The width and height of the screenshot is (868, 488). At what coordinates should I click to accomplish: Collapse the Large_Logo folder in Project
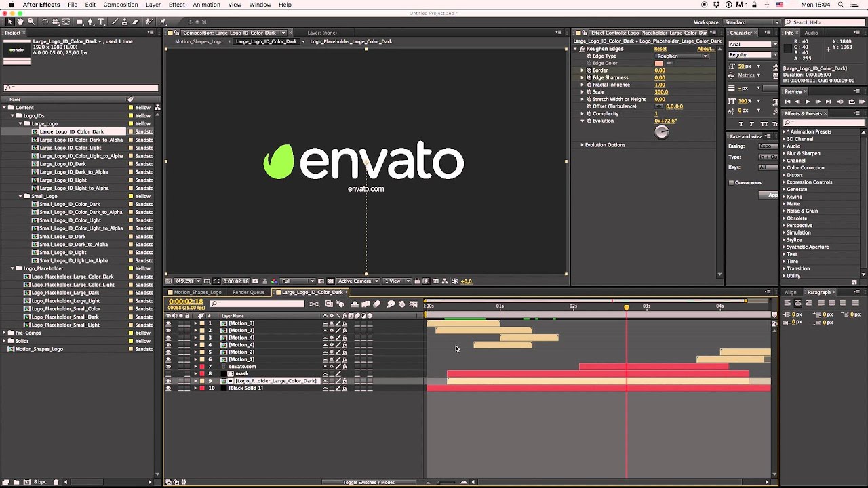coord(20,124)
